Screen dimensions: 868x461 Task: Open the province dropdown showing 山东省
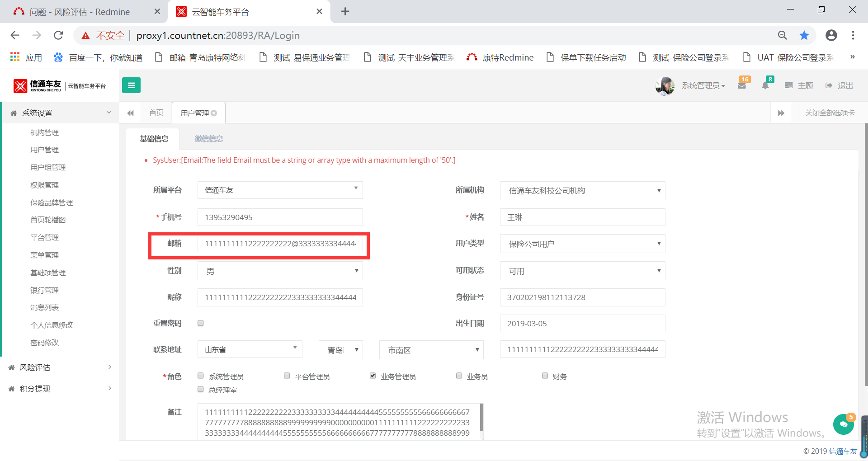click(x=250, y=349)
